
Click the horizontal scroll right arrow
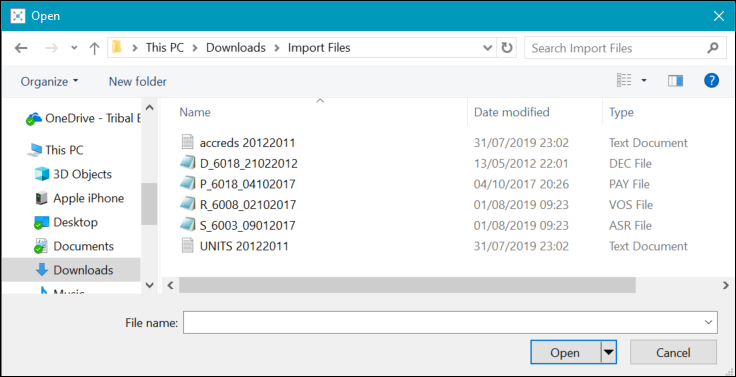point(726,285)
